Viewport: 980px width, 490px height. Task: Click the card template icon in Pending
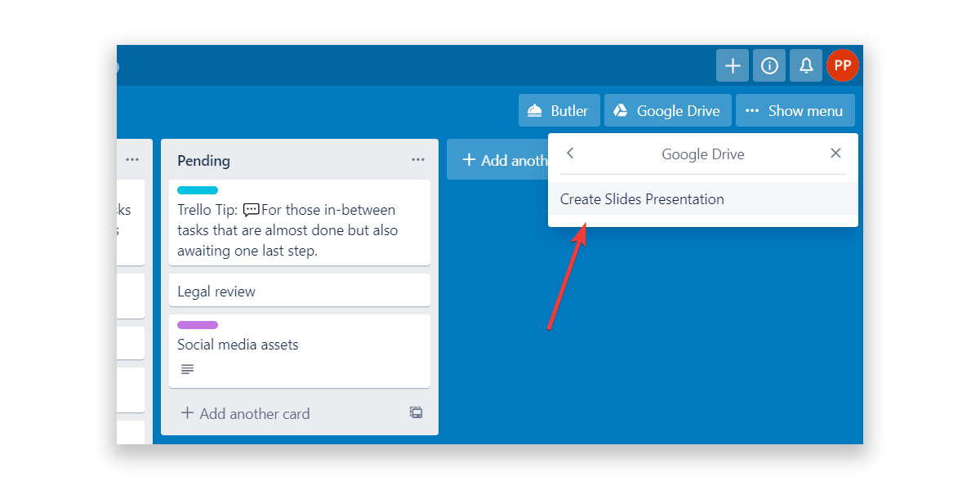[x=416, y=412]
